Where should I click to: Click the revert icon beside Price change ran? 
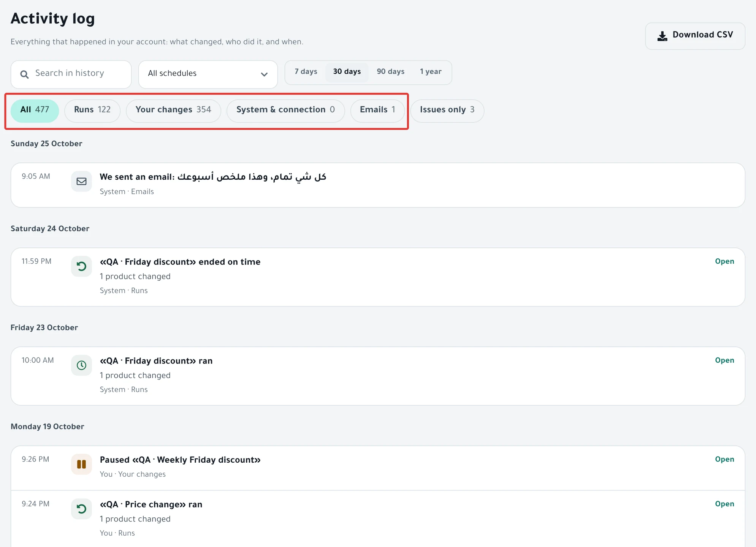pos(81,509)
